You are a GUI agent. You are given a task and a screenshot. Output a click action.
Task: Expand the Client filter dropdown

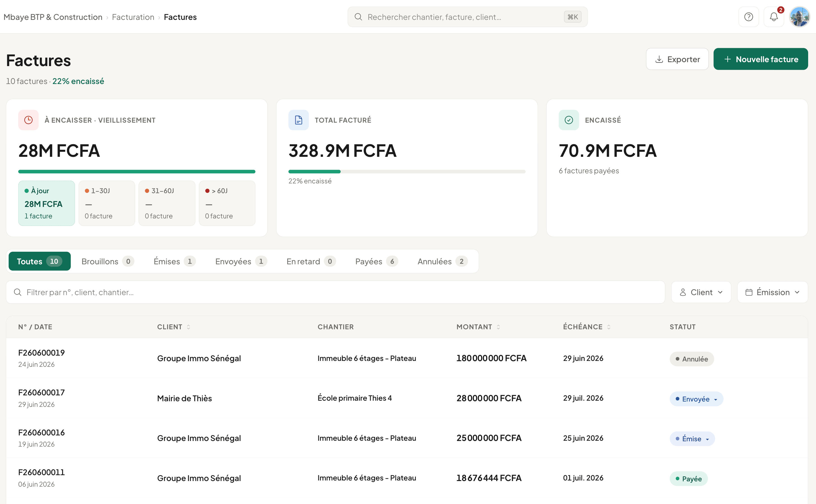coord(701,292)
